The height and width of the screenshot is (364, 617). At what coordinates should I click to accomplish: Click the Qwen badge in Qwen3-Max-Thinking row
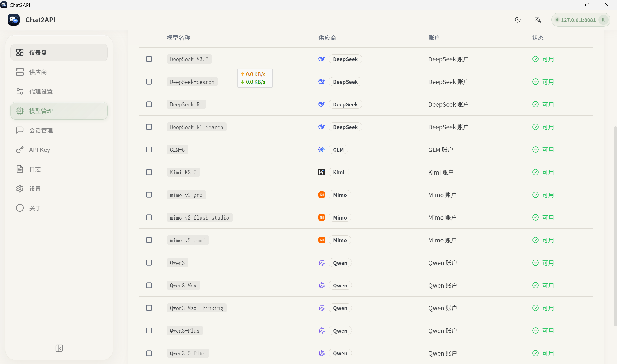[x=340, y=308]
